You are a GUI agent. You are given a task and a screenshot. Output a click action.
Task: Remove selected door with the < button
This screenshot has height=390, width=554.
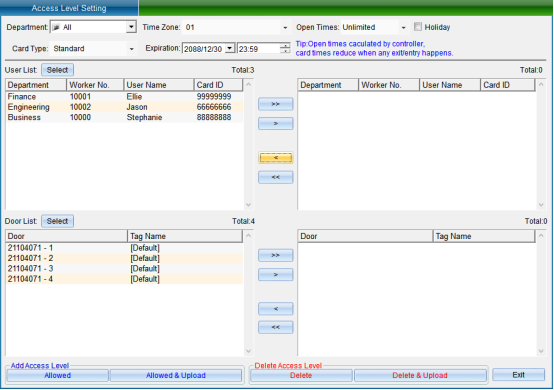coord(276,309)
